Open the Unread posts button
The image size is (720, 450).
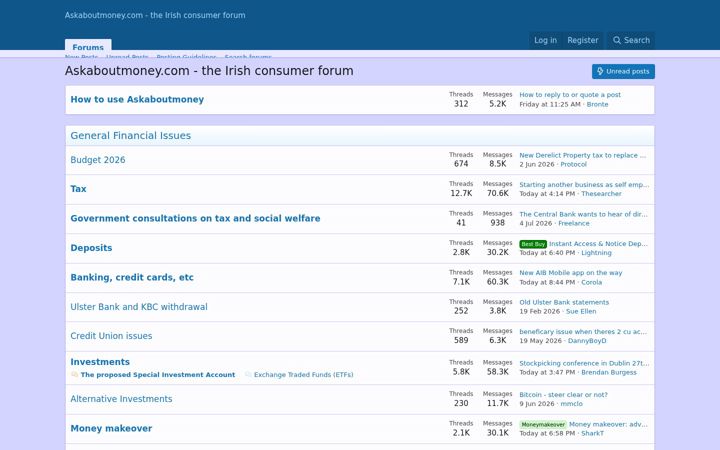[x=623, y=71]
